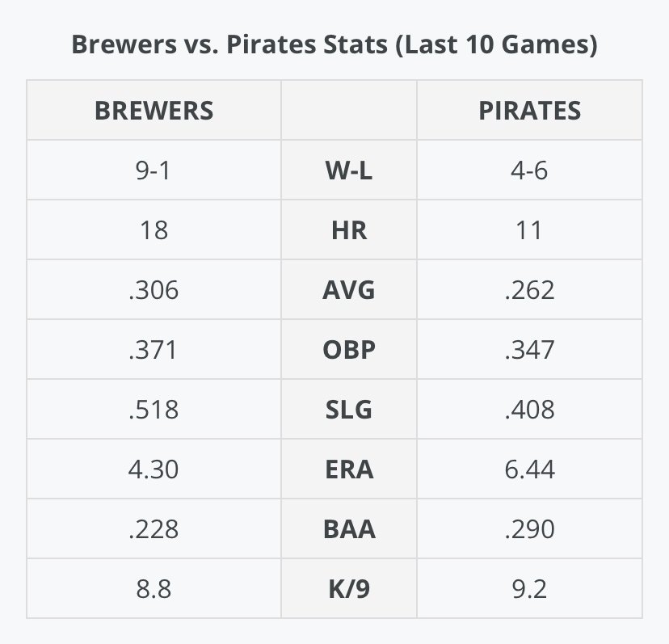Click the Brewers .306 batting average
Screen dimensions: 669x644
click(154, 289)
